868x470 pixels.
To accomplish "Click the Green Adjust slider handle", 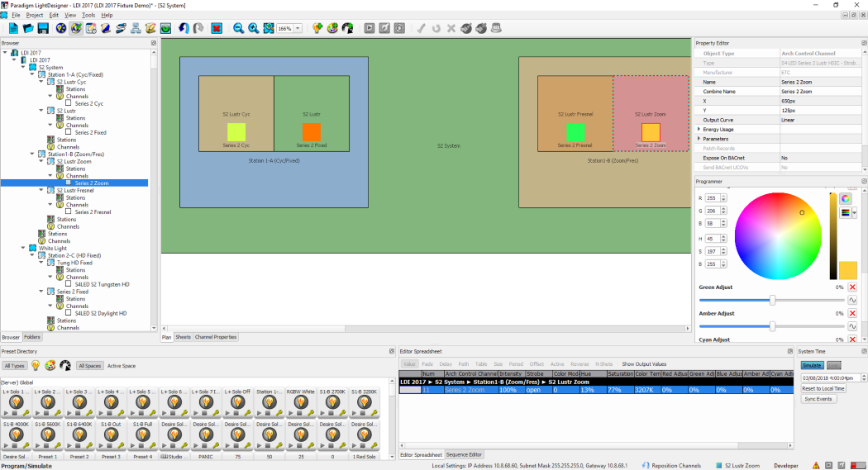I will (x=772, y=301).
